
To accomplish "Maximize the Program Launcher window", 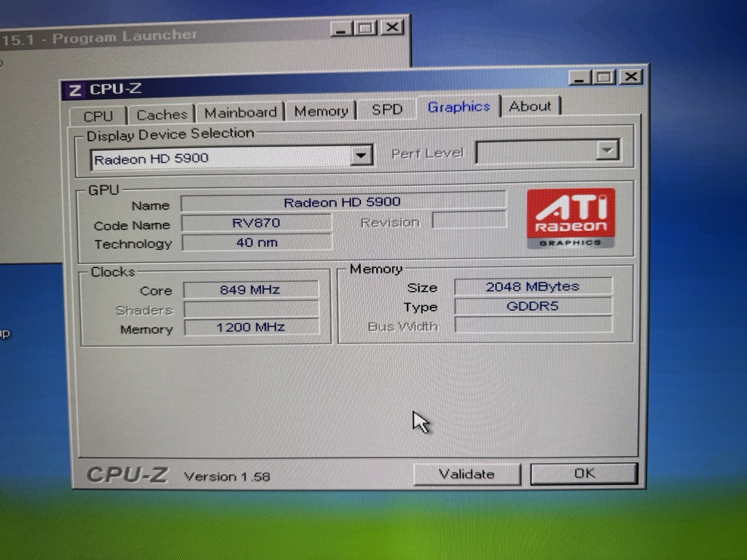I will (366, 28).
